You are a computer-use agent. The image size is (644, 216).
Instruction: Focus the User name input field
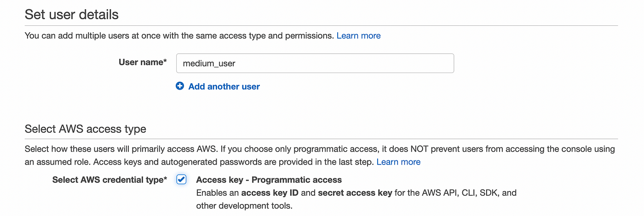click(x=315, y=63)
